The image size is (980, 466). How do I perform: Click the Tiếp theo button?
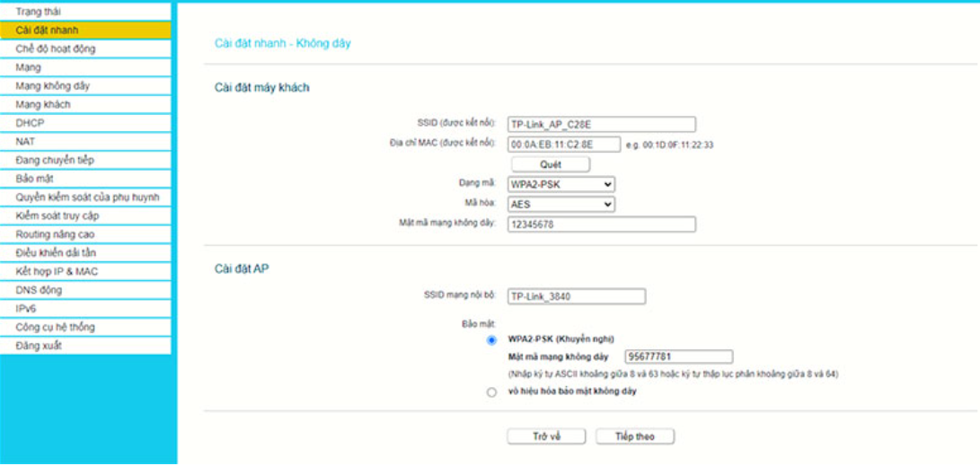635,436
